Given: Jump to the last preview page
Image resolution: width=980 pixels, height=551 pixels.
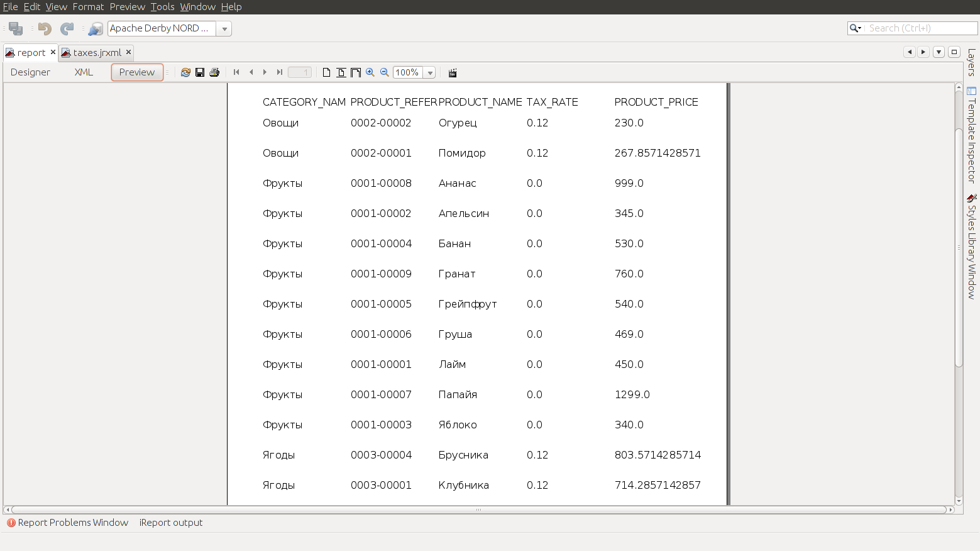Looking at the screenshot, I should [x=279, y=72].
